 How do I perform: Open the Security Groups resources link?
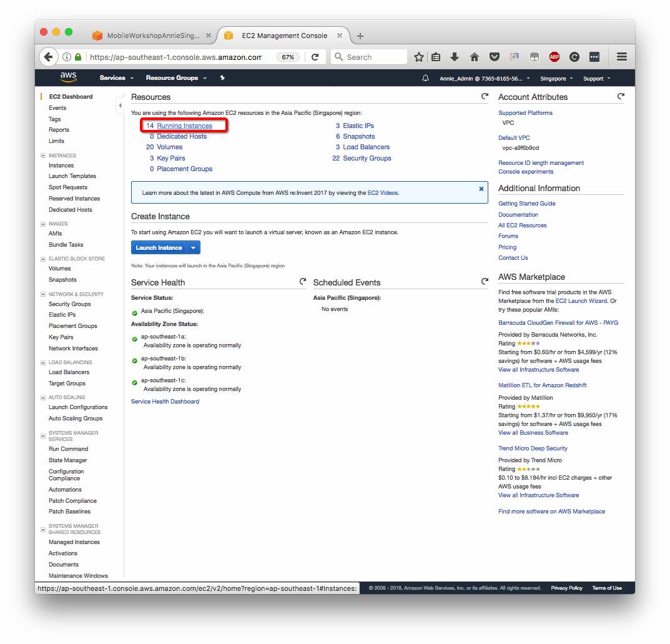(x=367, y=158)
